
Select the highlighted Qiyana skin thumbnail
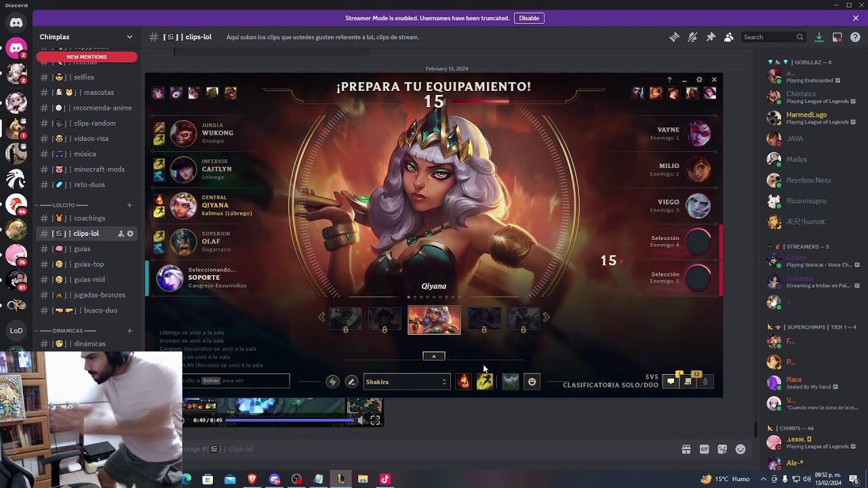pos(434,320)
